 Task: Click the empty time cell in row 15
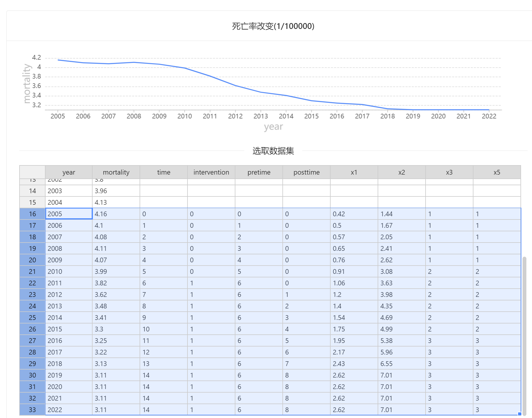click(x=164, y=202)
